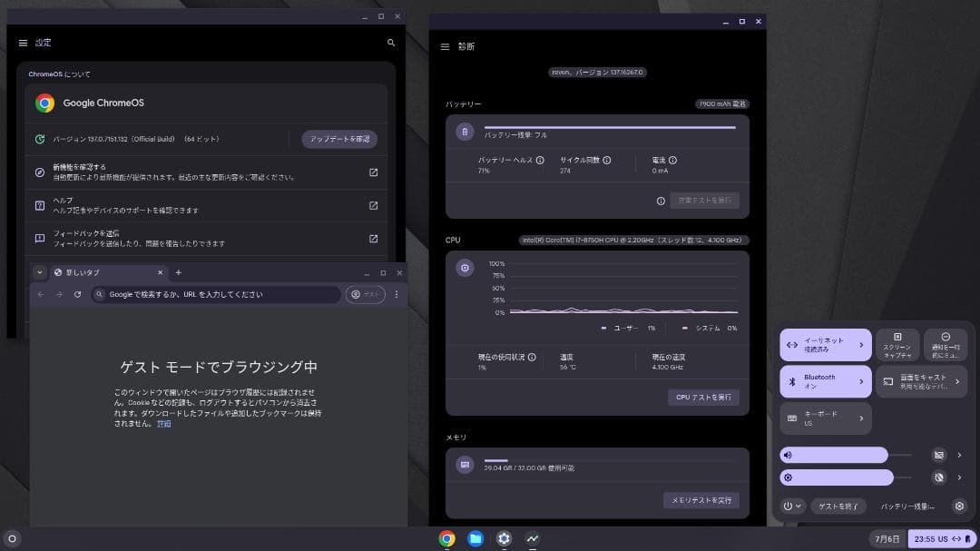This screenshot has height=551, width=980.
Task: Open the Chrome three-dot menu
Action: click(397, 294)
